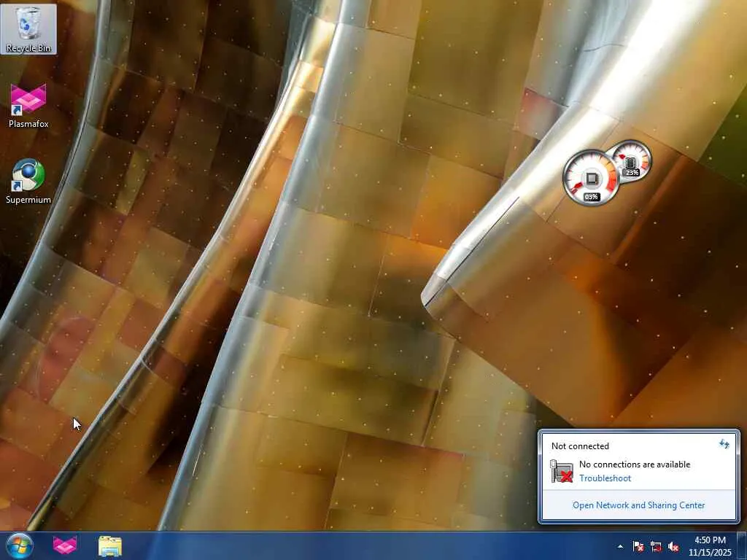Click the Troubleshoot link
Image resolution: width=747 pixels, height=560 pixels.
pyautogui.click(x=605, y=478)
